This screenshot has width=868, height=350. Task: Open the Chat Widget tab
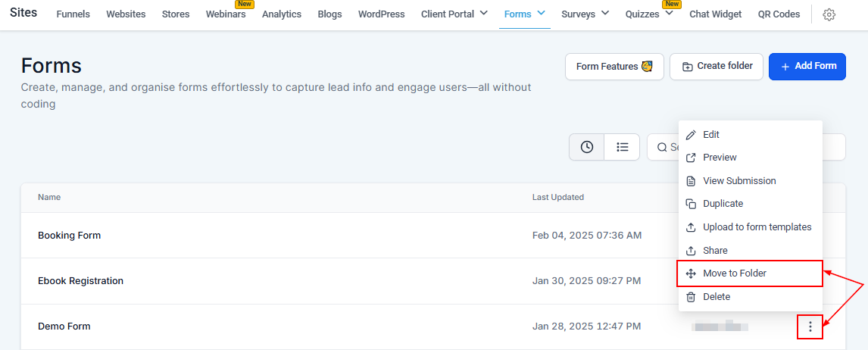[x=715, y=14]
